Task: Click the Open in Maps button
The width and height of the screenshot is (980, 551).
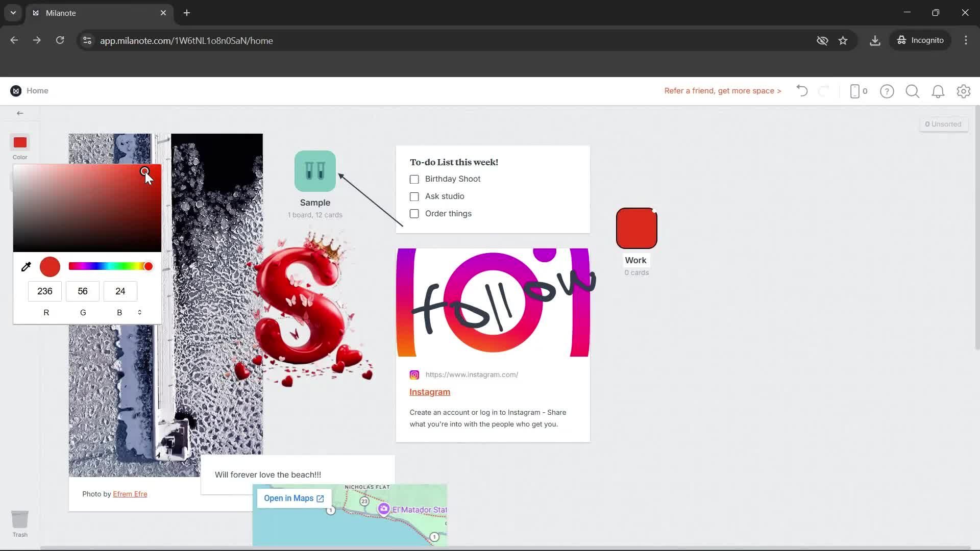Action: point(293,498)
